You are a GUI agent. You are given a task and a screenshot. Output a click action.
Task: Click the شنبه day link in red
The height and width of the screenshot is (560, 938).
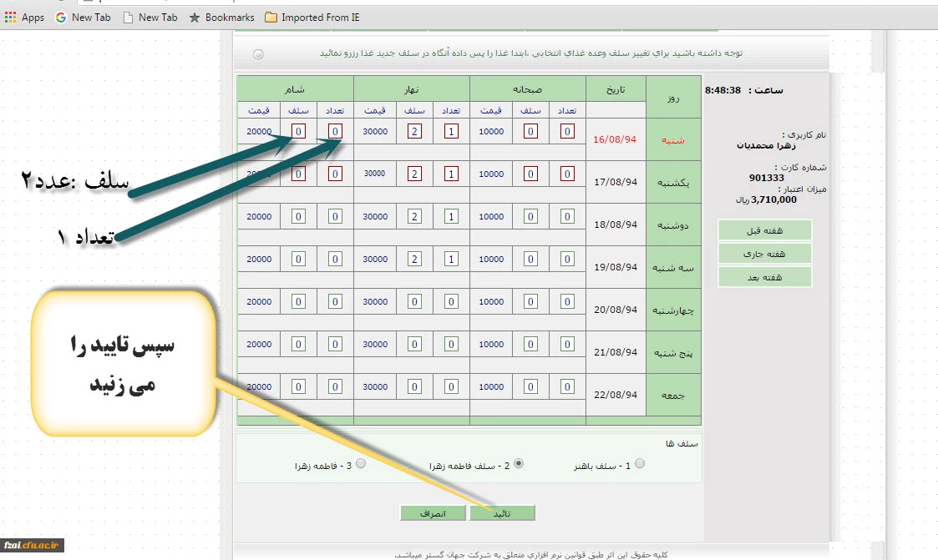[x=672, y=140]
